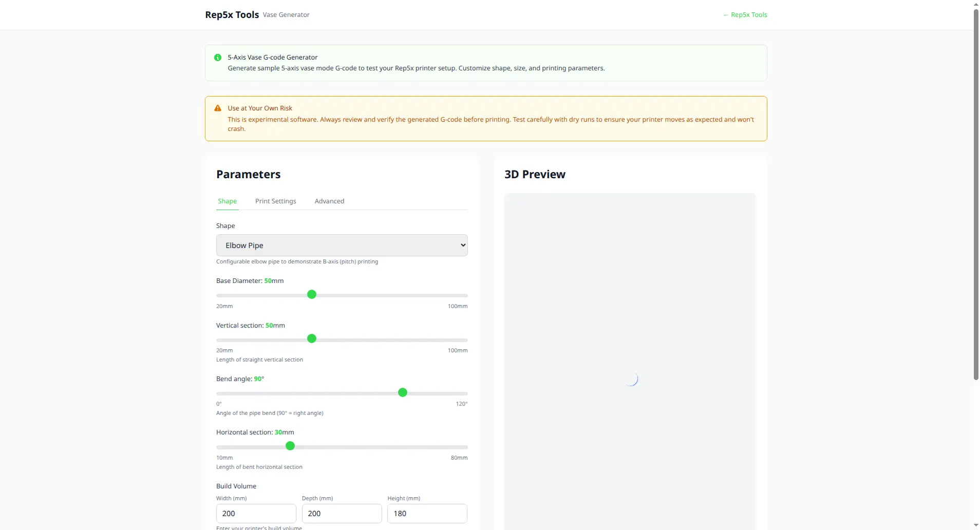Click the orange warning triangle icon

218,108
